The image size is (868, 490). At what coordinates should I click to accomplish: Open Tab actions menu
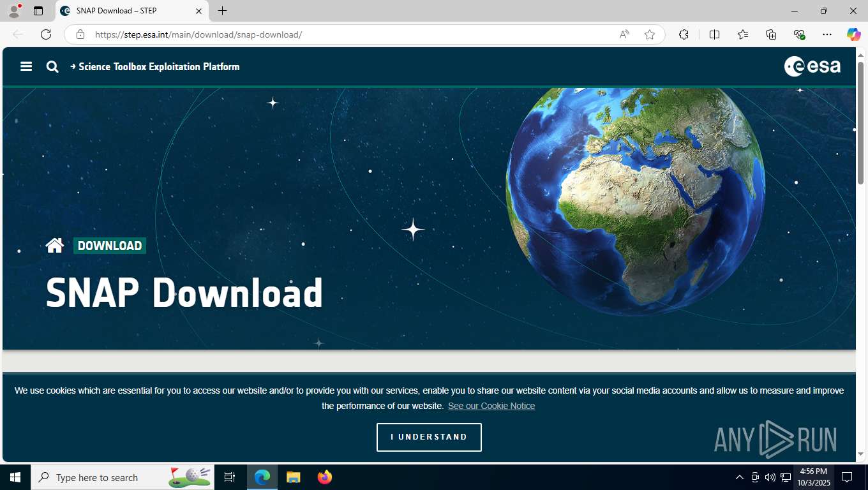38,11
